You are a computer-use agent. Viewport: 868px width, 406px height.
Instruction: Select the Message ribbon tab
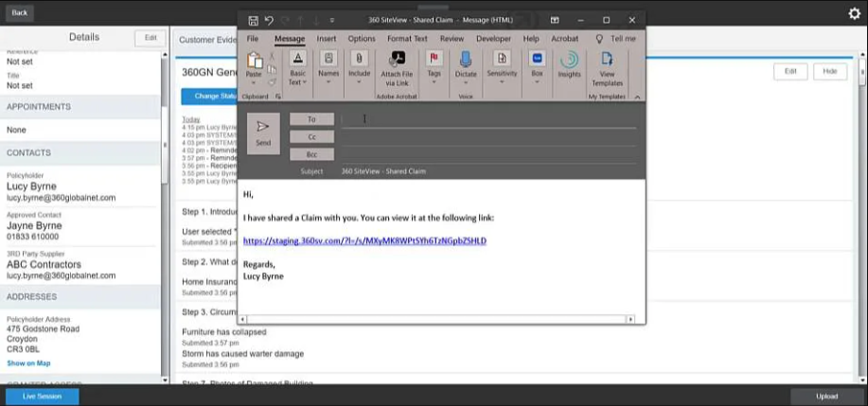click(290, 39)
